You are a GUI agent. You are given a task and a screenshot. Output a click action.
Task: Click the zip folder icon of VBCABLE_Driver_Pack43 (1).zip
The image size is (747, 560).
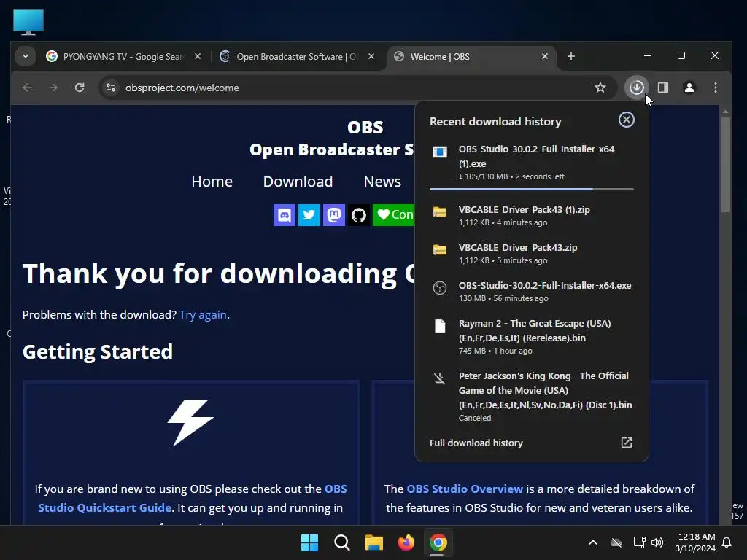[x=440, y=211]
